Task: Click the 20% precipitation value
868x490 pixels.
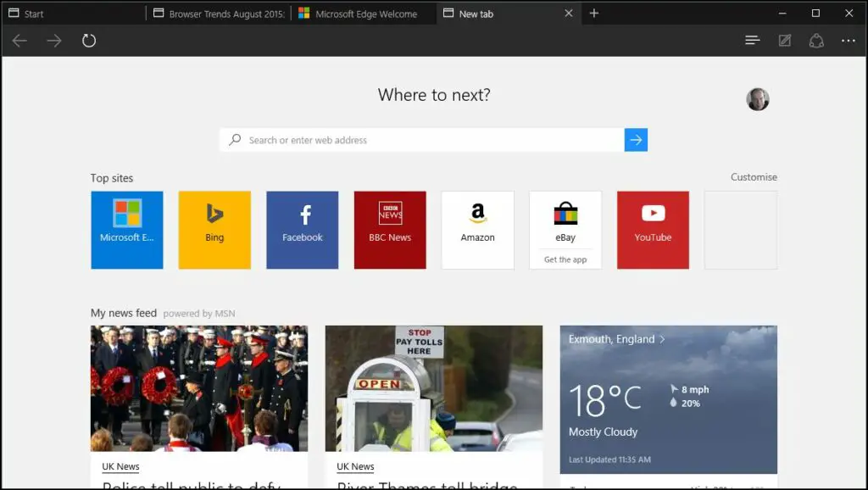Action: click(x=690, y=404)
